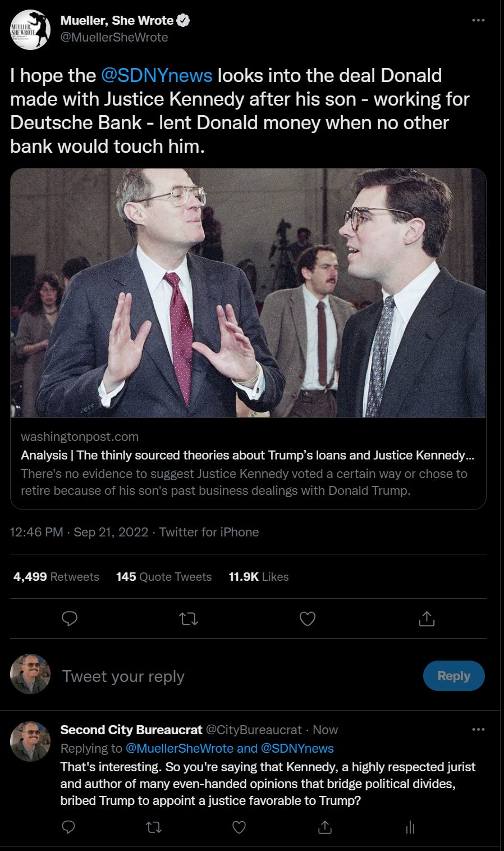The width and height of the screenshot is (504, 851).
Task: Like the Second City Bureaucrat reply
Action: (x=239, y=827)
